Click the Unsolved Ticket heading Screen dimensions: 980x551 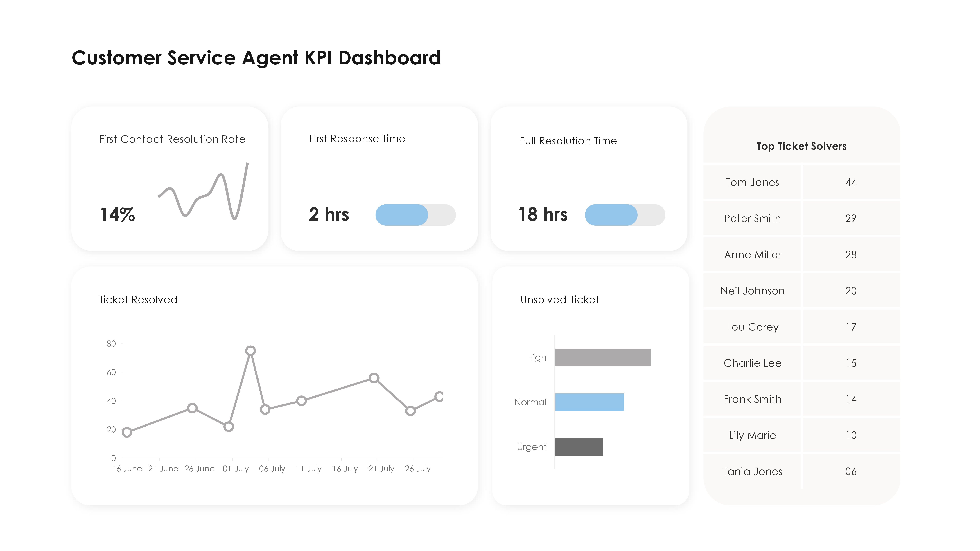point(560,300)
